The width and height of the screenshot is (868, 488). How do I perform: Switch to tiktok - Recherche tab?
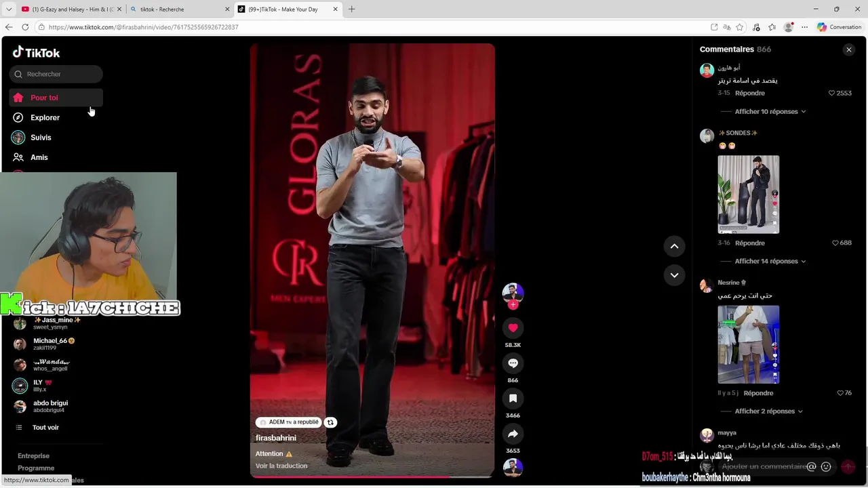[x=179, y=9]
